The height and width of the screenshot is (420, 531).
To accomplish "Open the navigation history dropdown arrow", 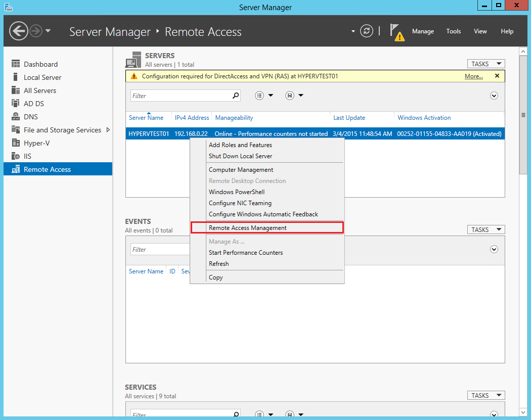I will coord(48,31).
